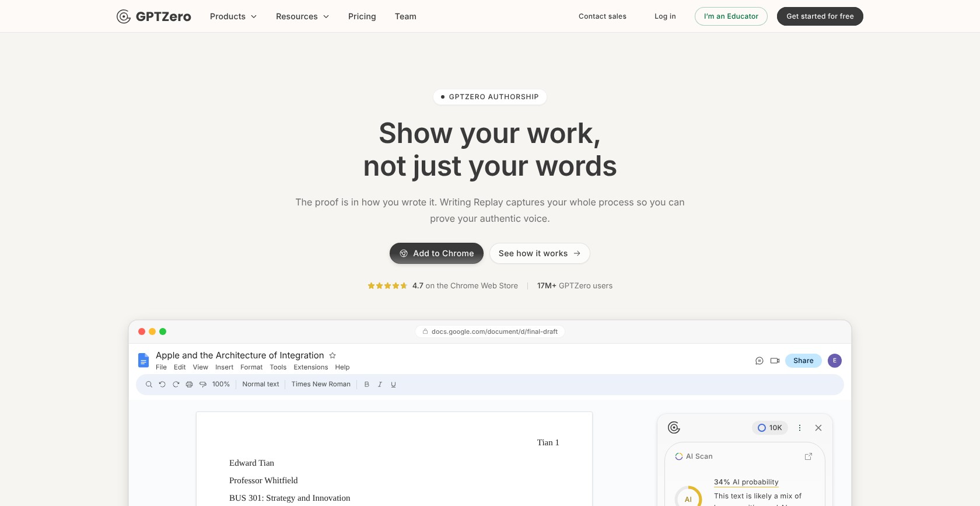Click the Redo toolbar icon
980x506 pixels.
(176, 385)
